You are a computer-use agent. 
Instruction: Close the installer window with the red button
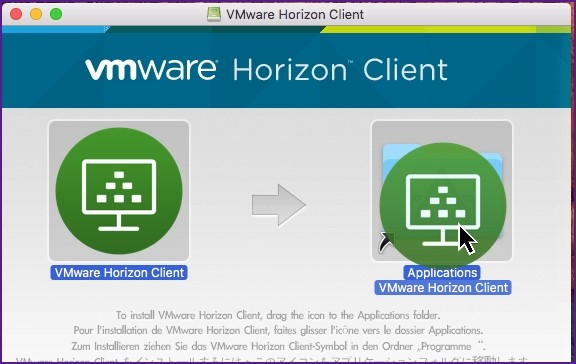(16, 14)
